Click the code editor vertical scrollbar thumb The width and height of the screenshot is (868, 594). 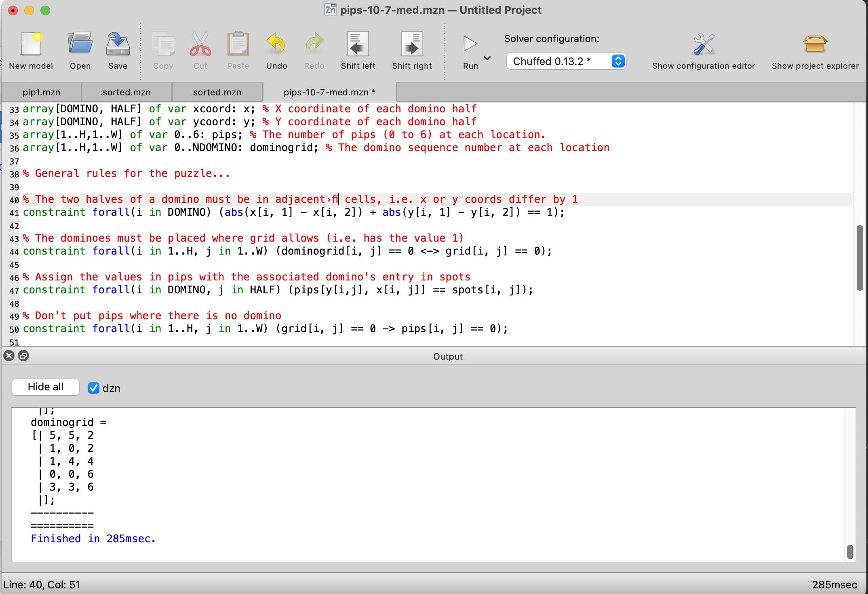[860, 257]
